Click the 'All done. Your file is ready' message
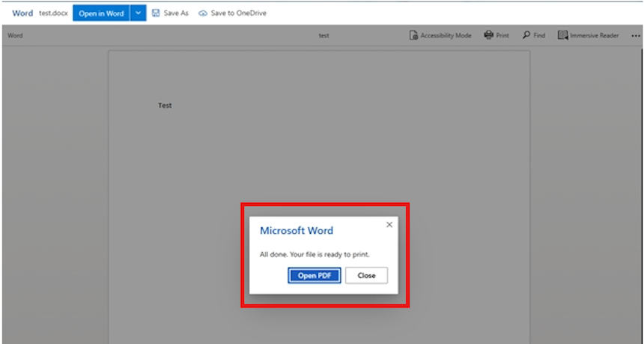This screenshot has width=644, height=344. [x=315, y=254]
